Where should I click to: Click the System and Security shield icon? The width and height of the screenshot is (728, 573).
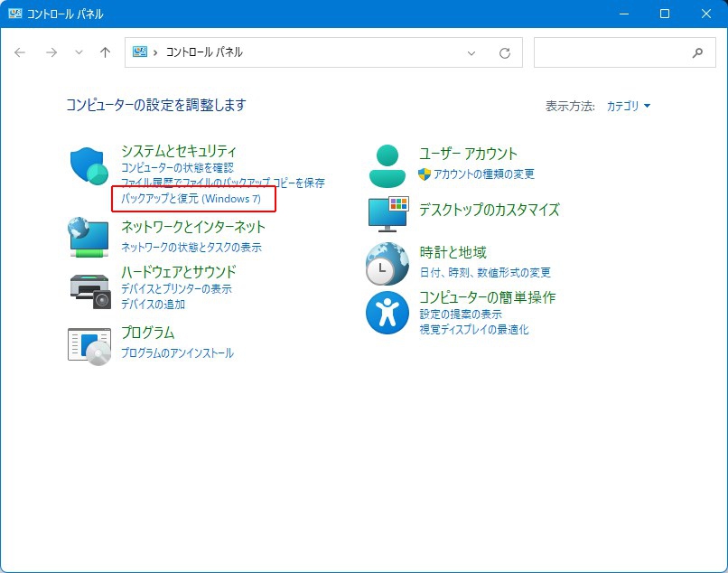pyautogui.click(x=89, y=165)
